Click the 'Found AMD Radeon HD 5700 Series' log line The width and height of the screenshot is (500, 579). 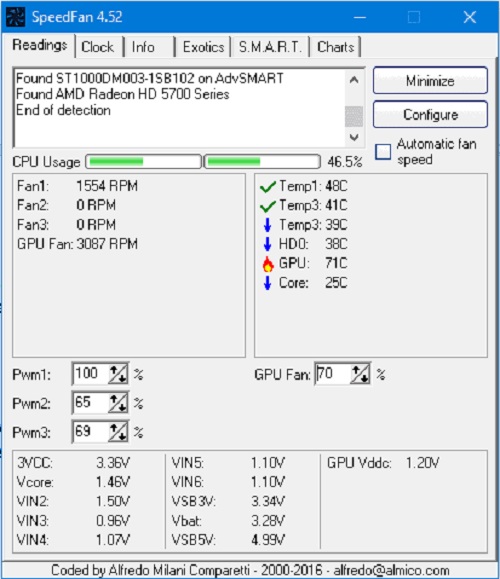123,94
